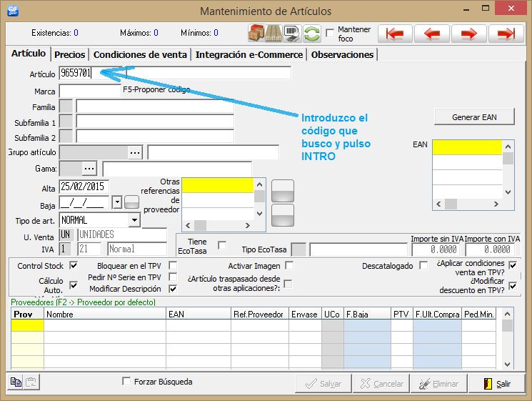The height and width of the screenshot is (401, 532).
Task: Click the copy icon at bottom left
Action: (15, 382)
